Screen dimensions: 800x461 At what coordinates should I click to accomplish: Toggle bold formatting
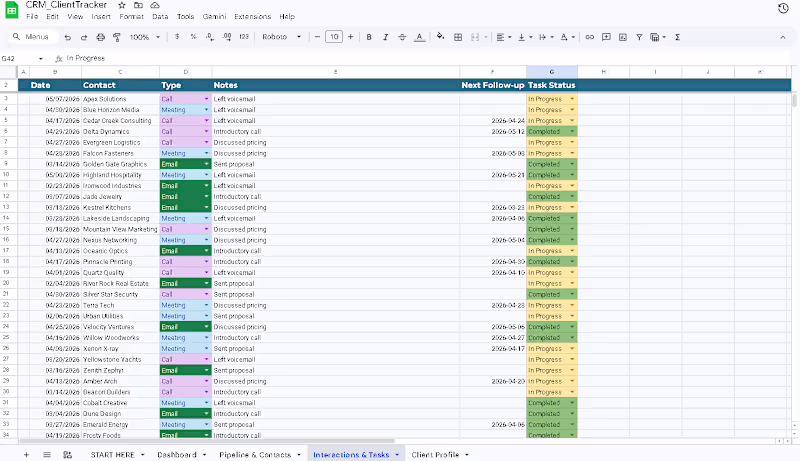point(369,37)
